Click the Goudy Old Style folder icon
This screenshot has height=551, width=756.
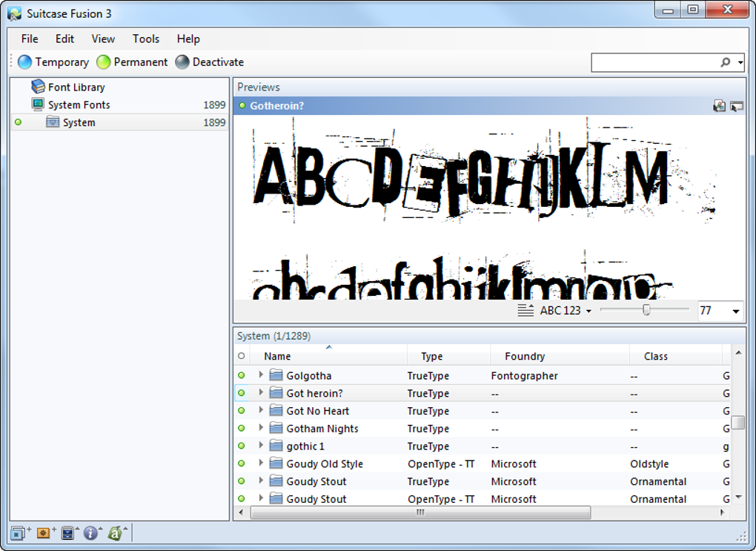tap(276, 463)
